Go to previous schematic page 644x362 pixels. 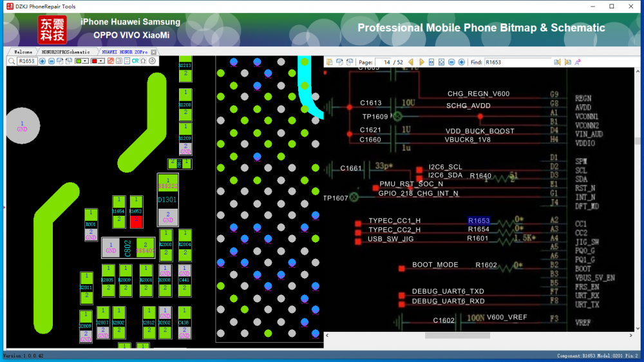411,62
